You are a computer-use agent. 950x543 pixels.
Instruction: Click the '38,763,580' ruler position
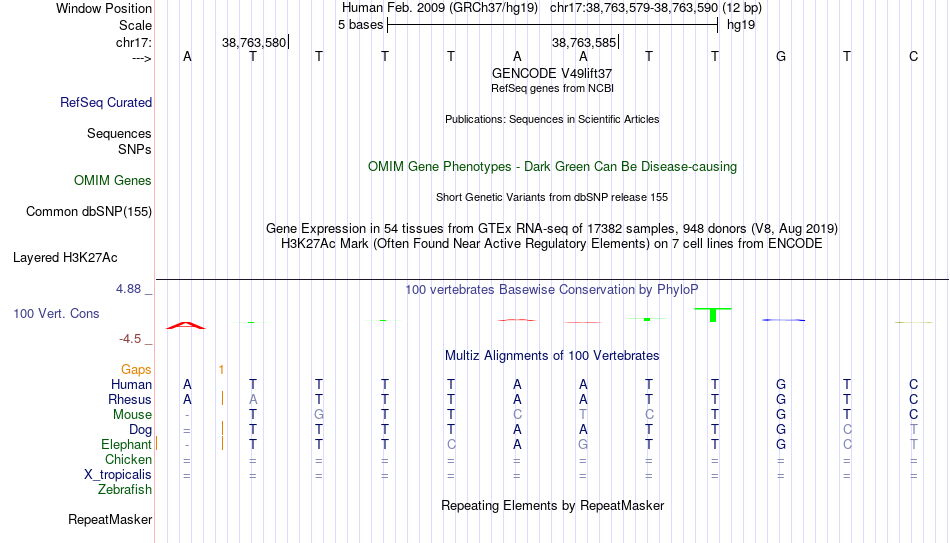pos(254,42)
